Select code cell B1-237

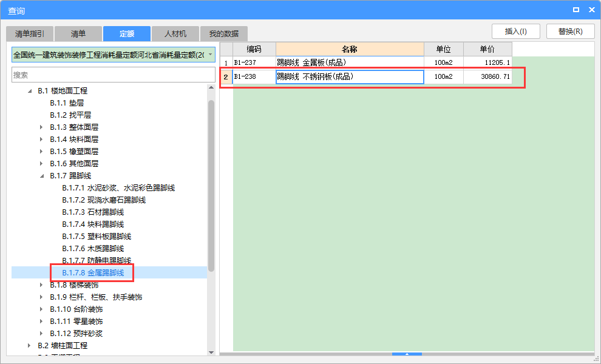point(254,62)
